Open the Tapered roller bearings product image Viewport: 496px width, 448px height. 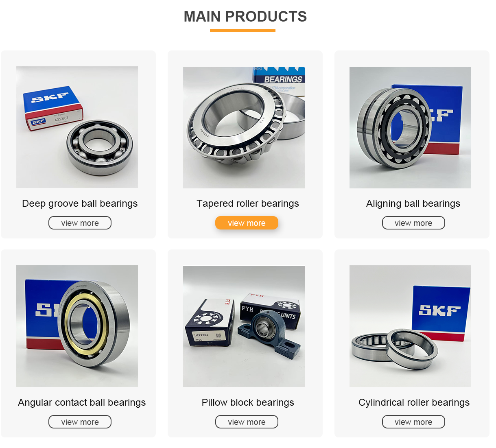click(x=244, y=127)
